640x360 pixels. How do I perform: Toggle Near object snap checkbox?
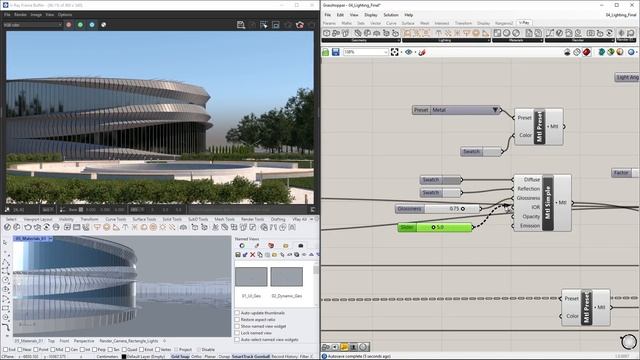pyautogui.click(x=20, y=350)
